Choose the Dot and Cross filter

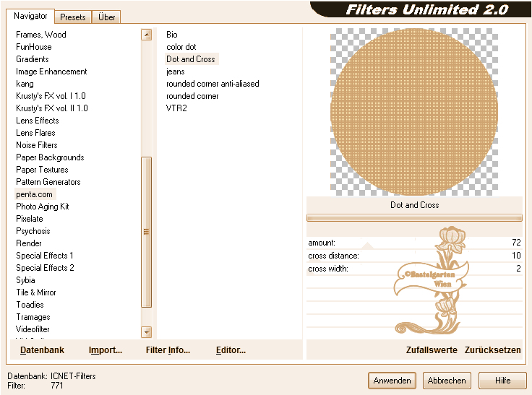point(191,59)
